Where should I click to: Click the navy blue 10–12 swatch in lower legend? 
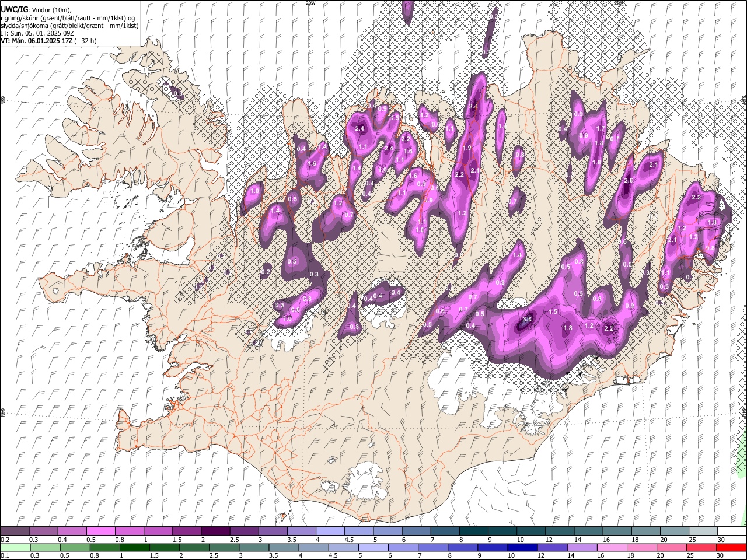[x=522, y=548]
